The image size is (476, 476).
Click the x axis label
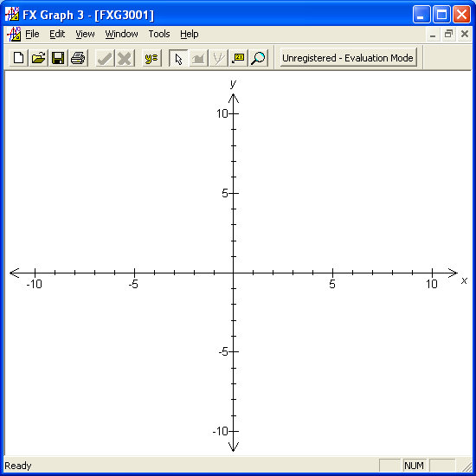(x=464, y=280)
